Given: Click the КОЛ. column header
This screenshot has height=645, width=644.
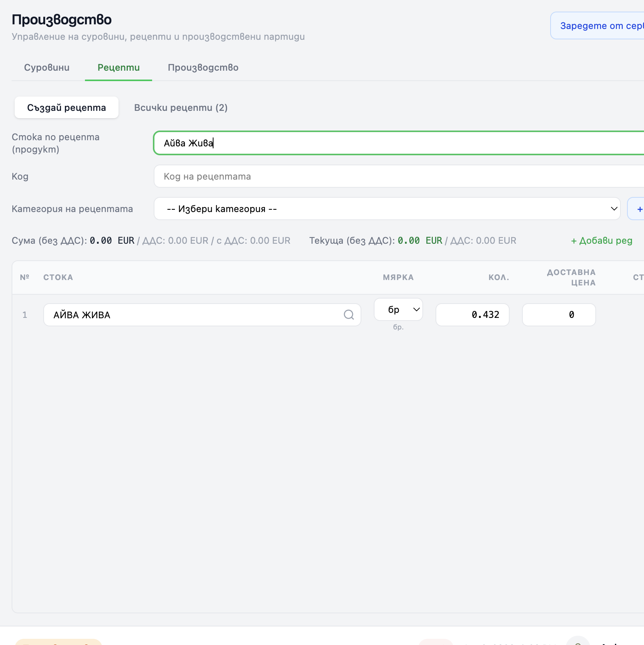Looking at the screenshot, I should tap(498, 277).
